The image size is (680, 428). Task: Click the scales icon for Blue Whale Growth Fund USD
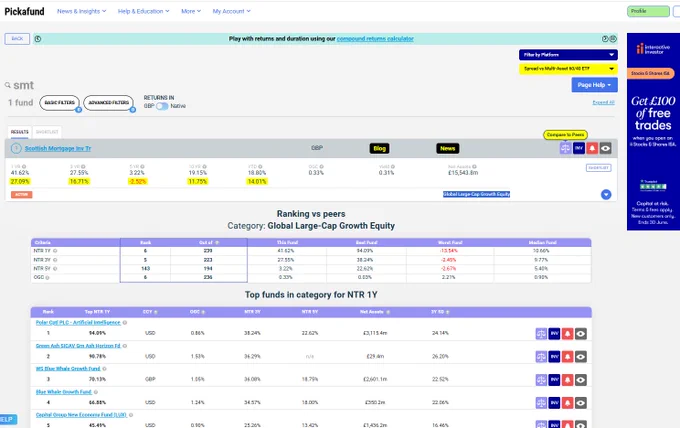coord(541,403)
